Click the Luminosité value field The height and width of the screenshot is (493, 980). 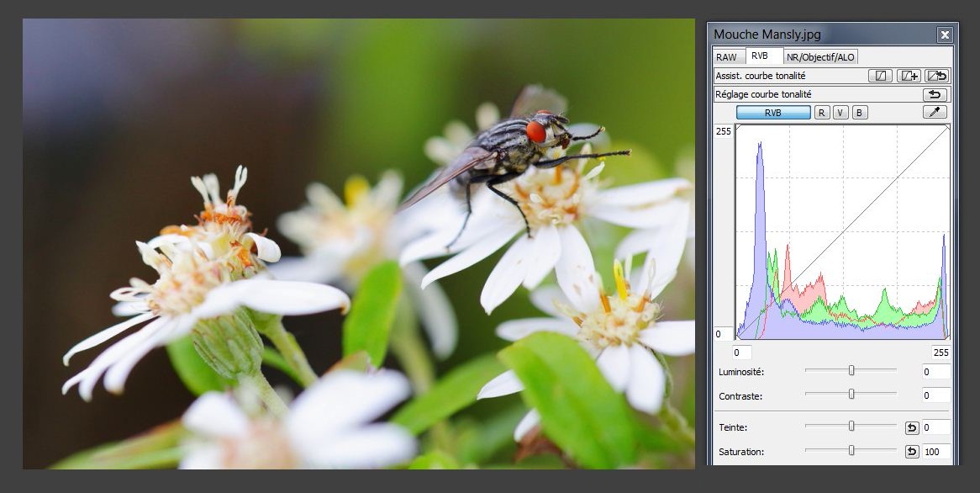pyautogui.click(x=936, y=372)
